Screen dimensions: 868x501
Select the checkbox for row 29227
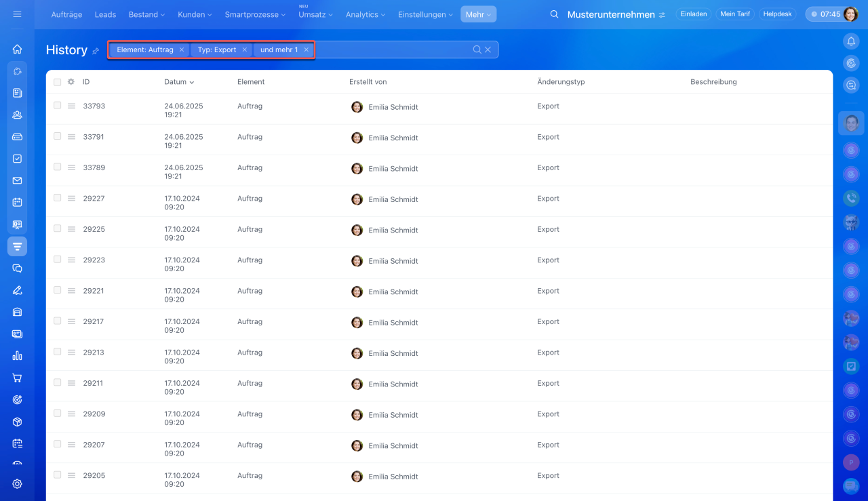click(x=58, y=198)
